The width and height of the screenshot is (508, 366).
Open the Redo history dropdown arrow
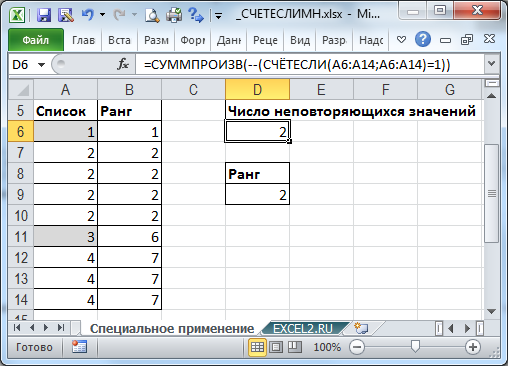pos(134,15)
